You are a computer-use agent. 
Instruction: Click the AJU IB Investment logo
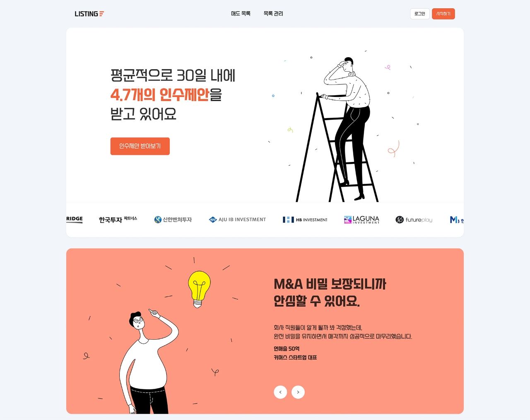[x=237, y=220]
